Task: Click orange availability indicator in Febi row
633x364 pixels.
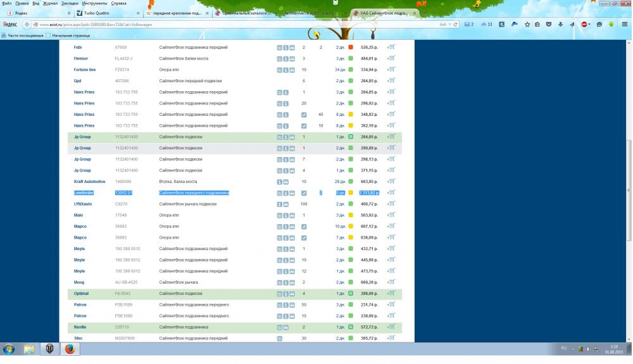Action: (351, 47)
